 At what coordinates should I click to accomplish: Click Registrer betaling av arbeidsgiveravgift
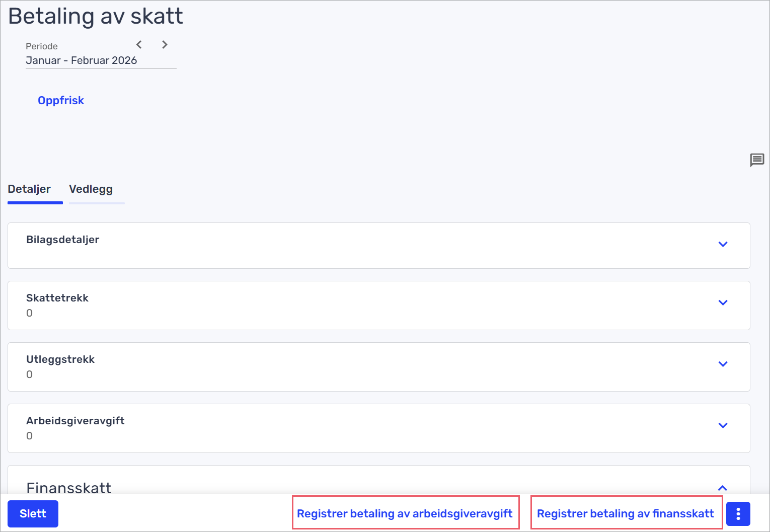pos(405,513)
